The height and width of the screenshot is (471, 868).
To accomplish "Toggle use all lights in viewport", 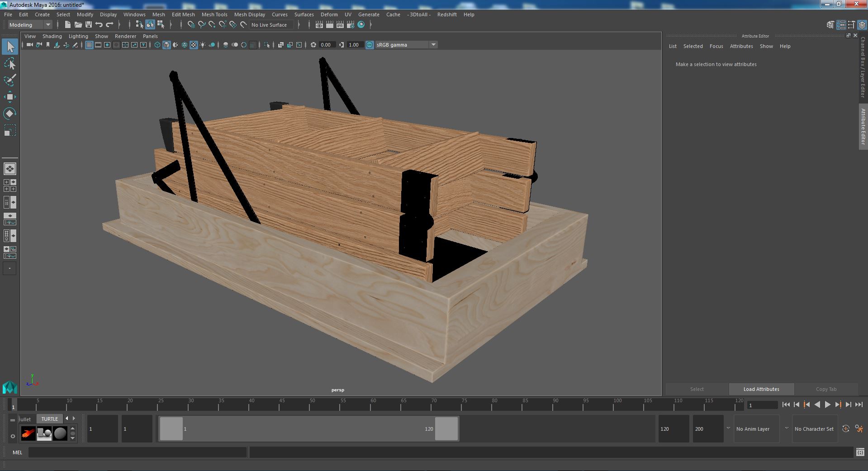I will (x=203, y=45).
